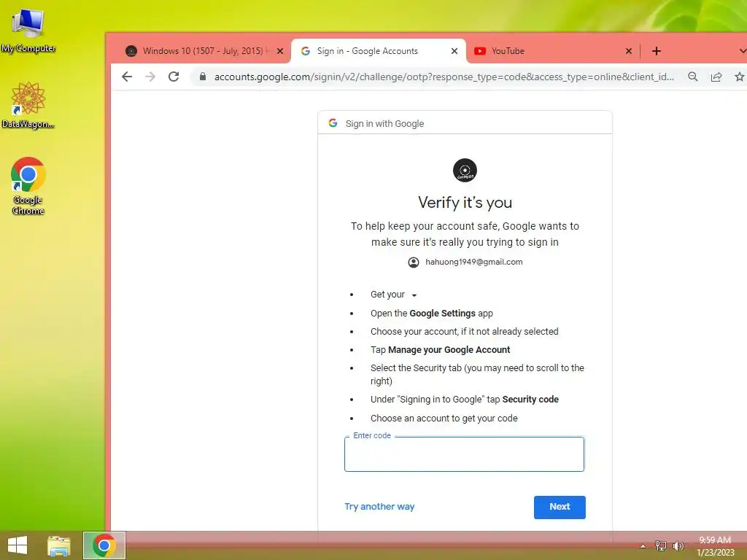This screenshot has width=747, height=560.
Task: Close the YouTube tab
Action: click(629, 51)
